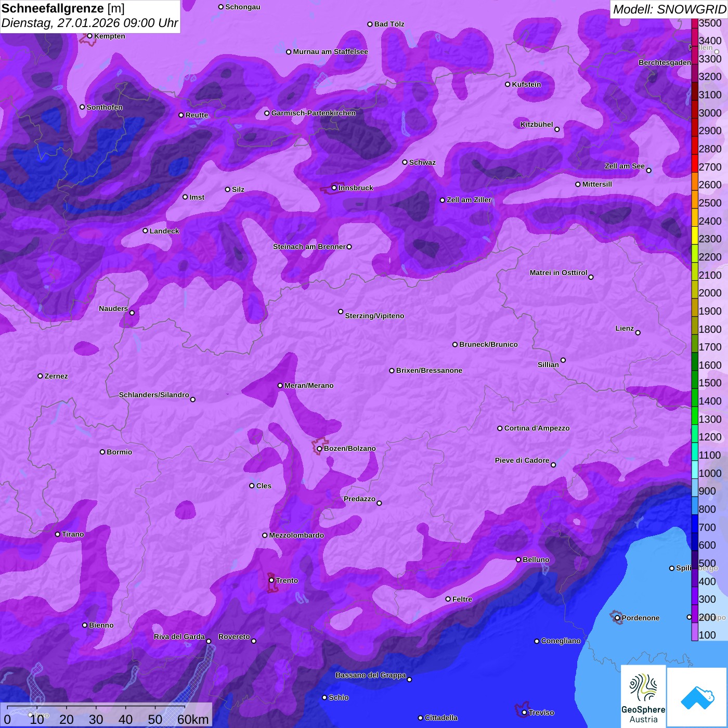Screen dimensions: 728x728
Task: Click the Bassano del Grappa label
Action: 371,675
